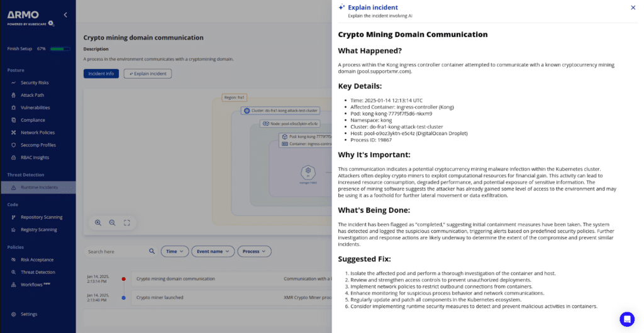This screenshot has width=644, height=333.
Task: Close the Explain incident panel
Action: [x=633, y=8]
